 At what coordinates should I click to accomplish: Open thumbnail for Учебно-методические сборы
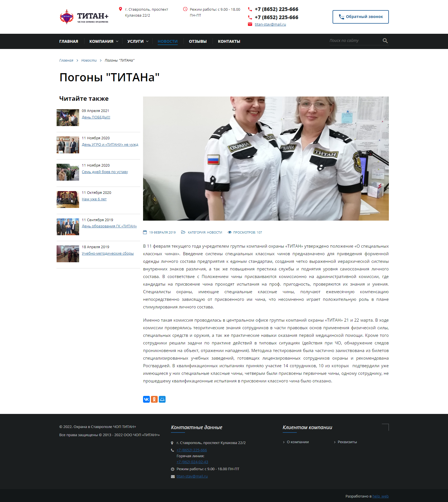[x=68, y=254]
